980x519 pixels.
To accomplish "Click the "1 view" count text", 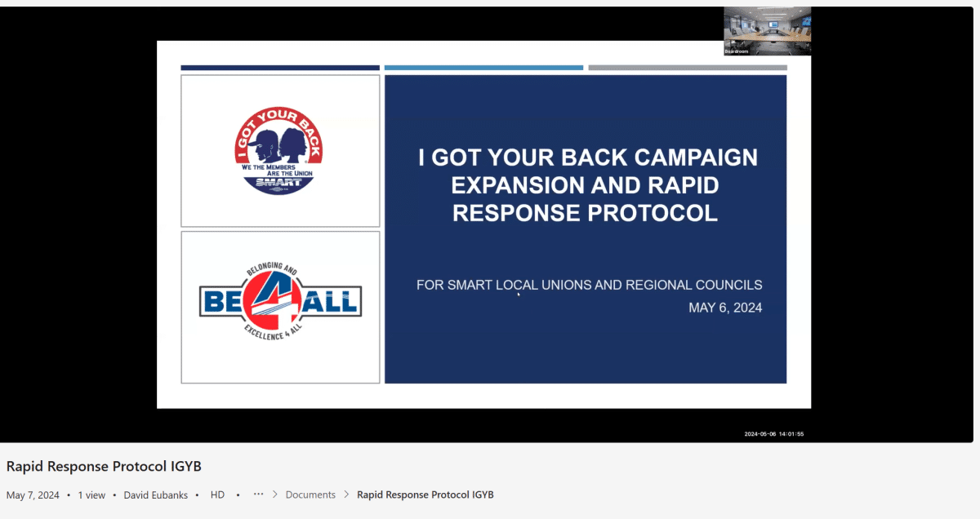I will [92, 495].
